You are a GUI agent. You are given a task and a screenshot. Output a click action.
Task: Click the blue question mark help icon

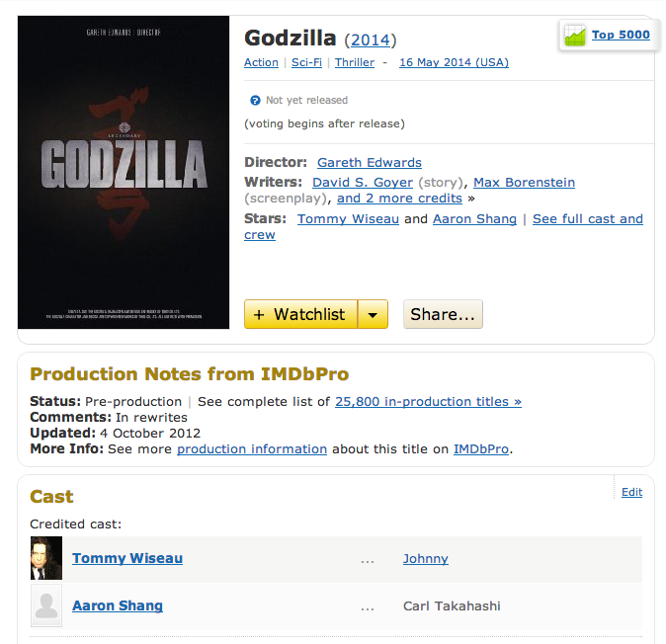(255, 100)
